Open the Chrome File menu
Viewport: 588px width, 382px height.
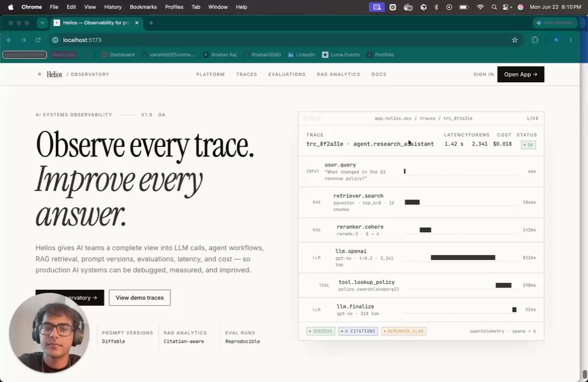point(54,7)
